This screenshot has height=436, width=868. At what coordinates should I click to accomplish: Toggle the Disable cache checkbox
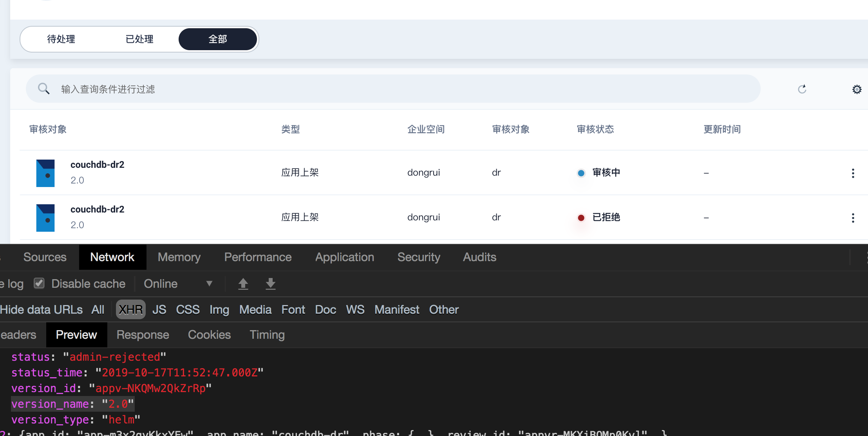coord(39,283)
